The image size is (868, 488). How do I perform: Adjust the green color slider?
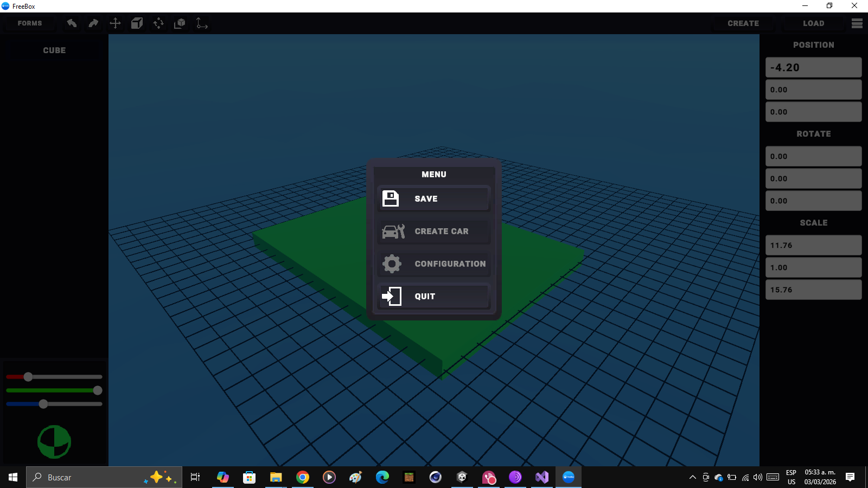coord(54,390)
